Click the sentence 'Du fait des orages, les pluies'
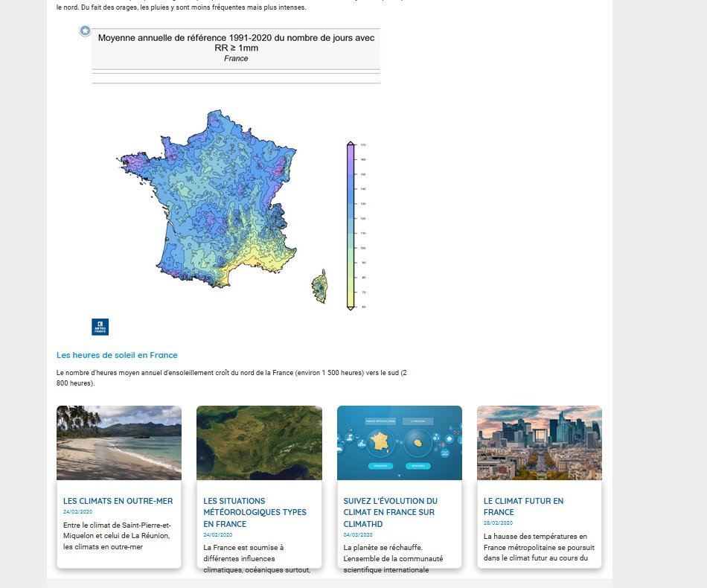Viewport: 707px width, 588px height. (193, 7)
